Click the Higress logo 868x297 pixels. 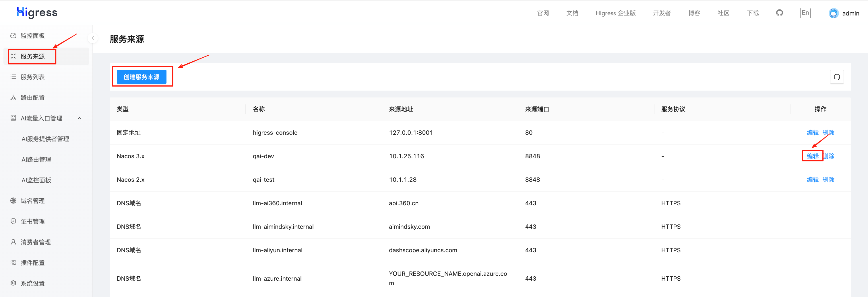coord(37,13)
